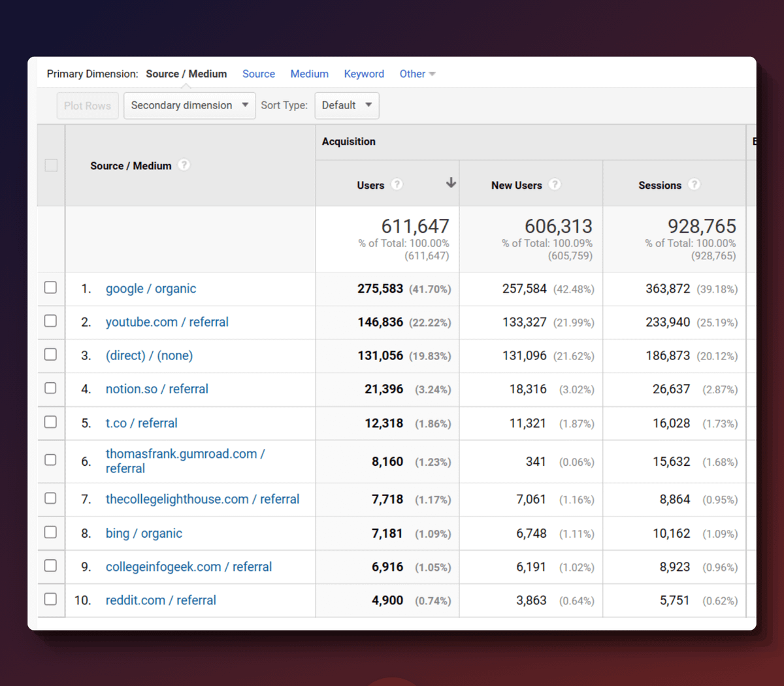Click help icon next to Users column

click(x=397, y=184)
